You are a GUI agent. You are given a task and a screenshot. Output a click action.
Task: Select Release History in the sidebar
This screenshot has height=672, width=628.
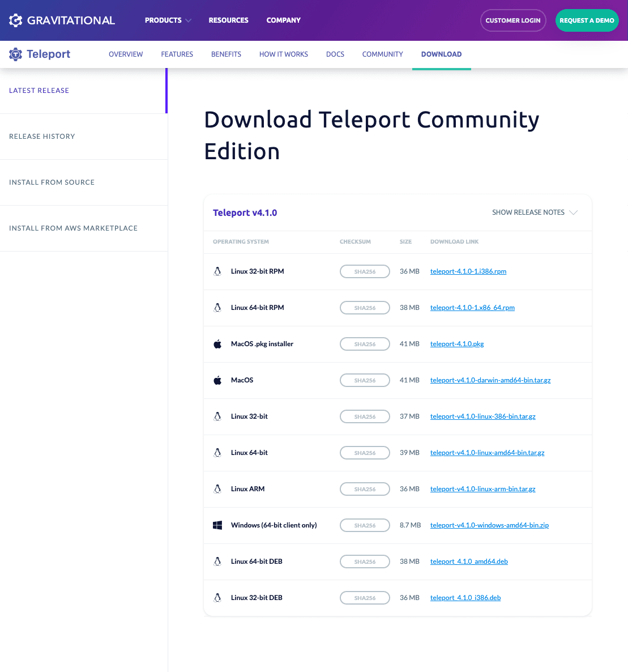[42, 137]
